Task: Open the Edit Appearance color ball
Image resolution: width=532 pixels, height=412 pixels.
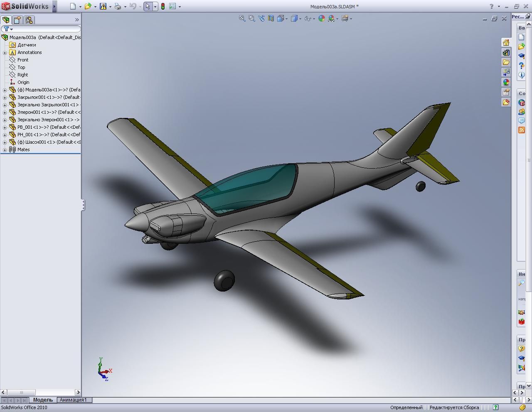Action: click(x=321, y=18)
